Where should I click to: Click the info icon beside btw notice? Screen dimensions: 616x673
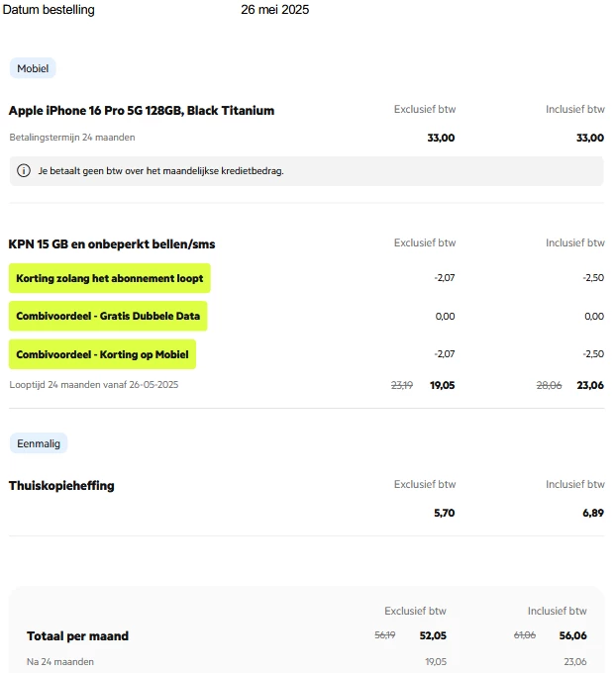(x=24, y=171)
